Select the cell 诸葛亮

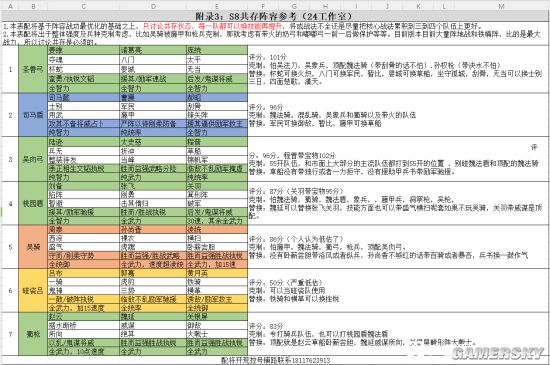tap(153, 50)
